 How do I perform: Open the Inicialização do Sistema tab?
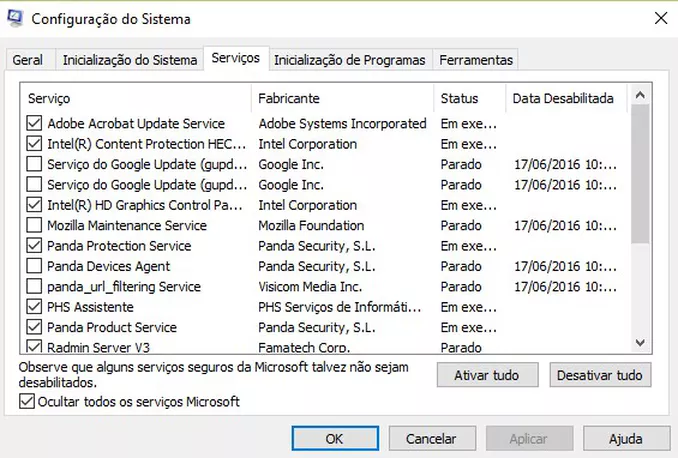(x=130, y=60)
